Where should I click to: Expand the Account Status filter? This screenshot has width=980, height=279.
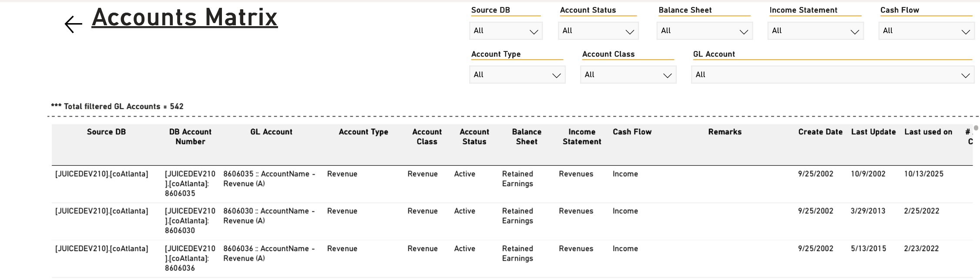598,31
